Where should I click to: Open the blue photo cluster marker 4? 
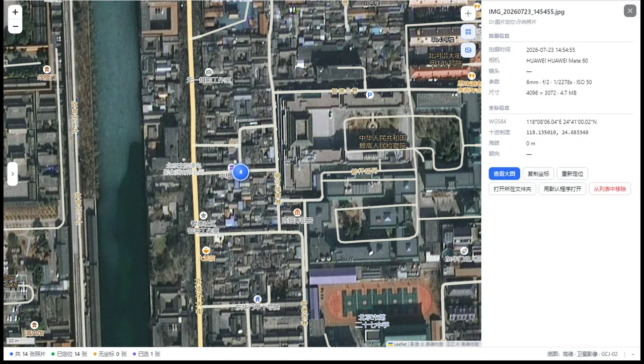240,172
